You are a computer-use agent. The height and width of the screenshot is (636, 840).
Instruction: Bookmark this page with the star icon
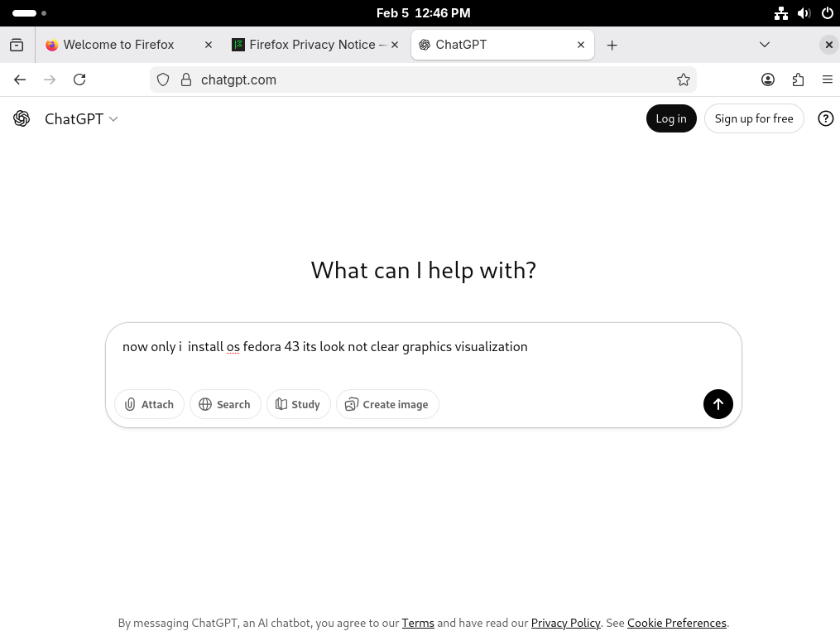pyautogui.click(x=683, y=79)
